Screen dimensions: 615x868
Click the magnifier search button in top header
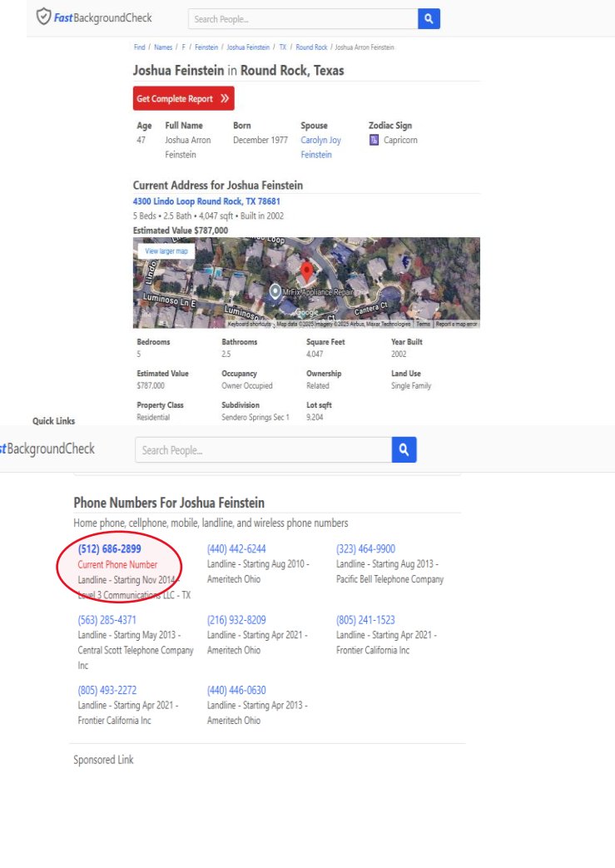(x=429, y=18)
